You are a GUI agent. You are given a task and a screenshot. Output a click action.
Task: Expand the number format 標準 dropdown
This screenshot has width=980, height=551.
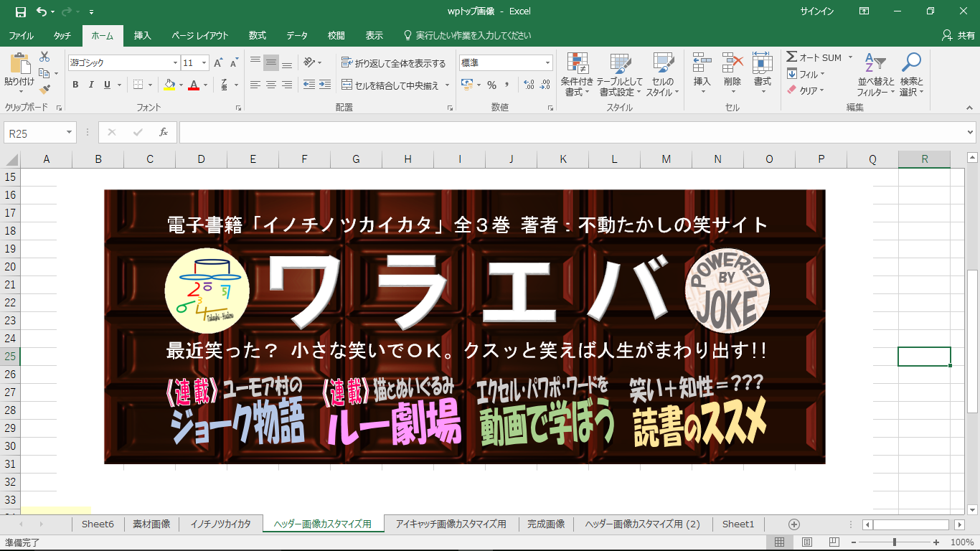pos(548,63)
